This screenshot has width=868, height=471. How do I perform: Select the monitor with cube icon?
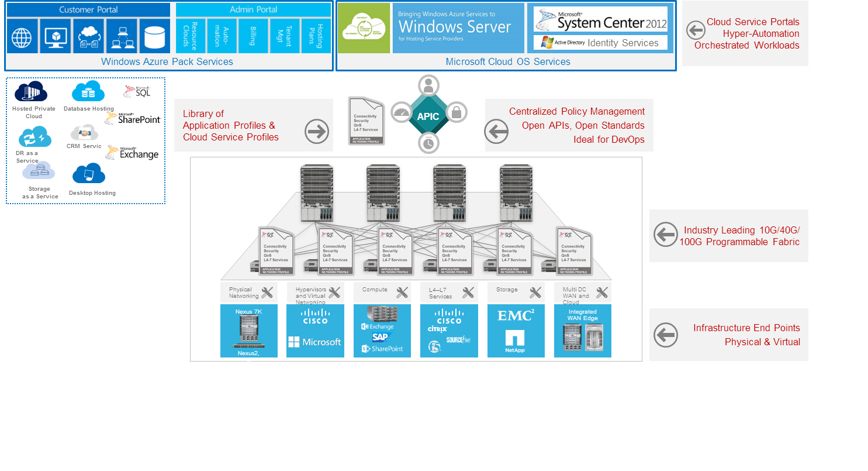pos(56,36)
